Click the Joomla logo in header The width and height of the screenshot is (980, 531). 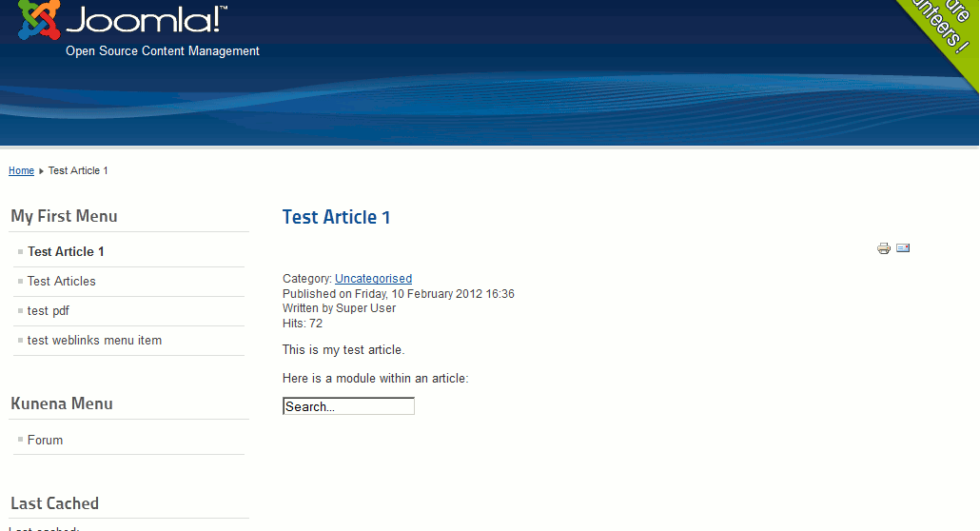123,19
